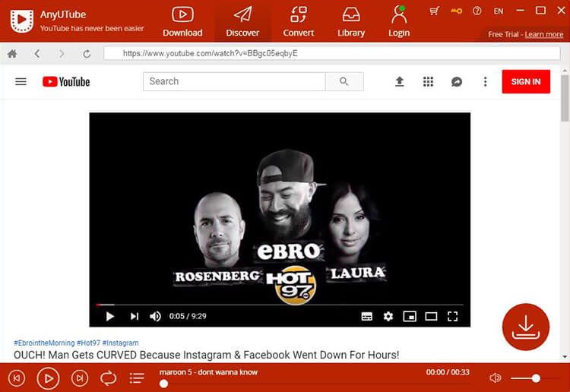Navigate back in the browser
Viewport: 570px width, 392px height.
coord(37,54)
